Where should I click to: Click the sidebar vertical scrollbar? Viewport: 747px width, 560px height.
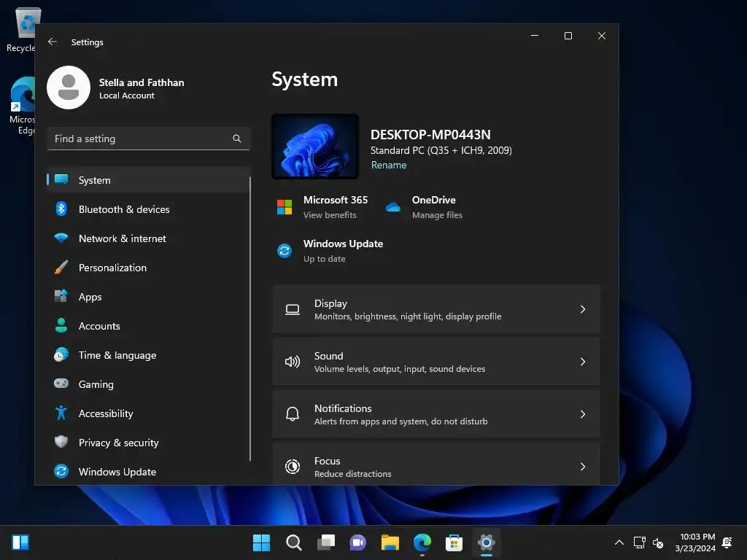point(250,318)
